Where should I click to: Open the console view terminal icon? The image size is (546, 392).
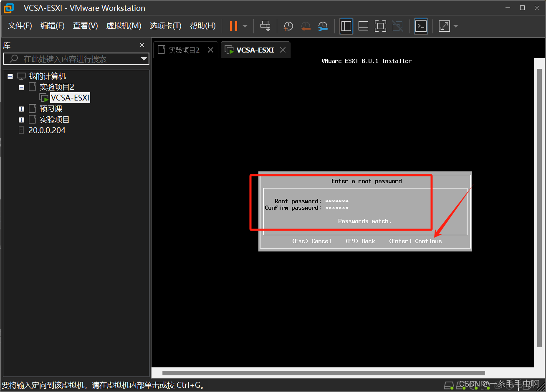click(421, 26)
